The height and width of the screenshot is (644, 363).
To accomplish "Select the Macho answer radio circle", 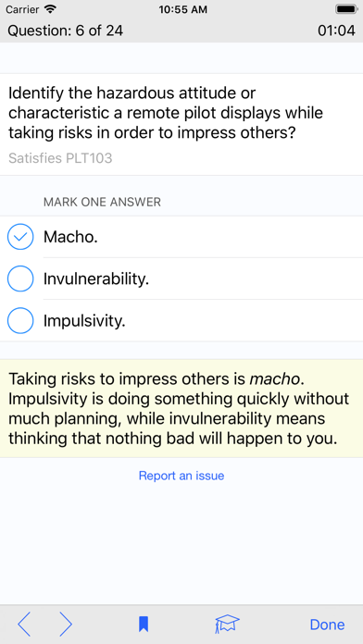I will click(20, 237).
